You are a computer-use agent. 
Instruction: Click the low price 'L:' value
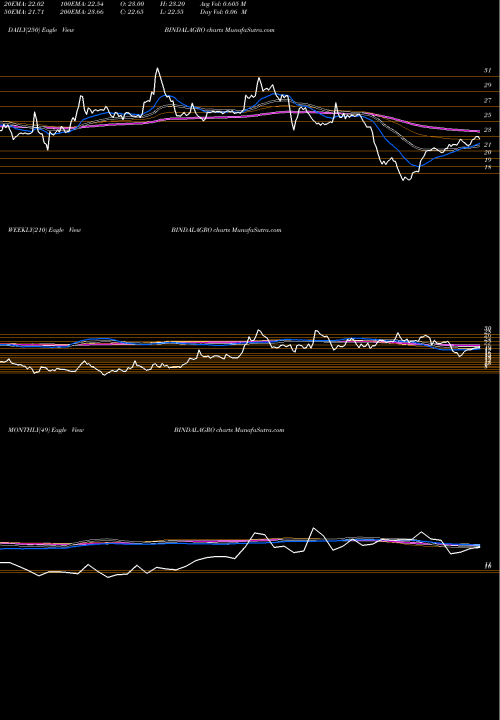[174, 12]
